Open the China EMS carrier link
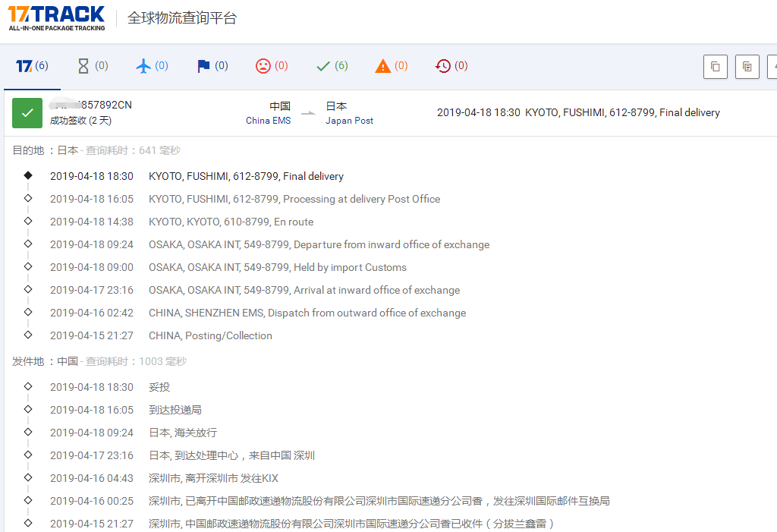 [x=268, y=121]
